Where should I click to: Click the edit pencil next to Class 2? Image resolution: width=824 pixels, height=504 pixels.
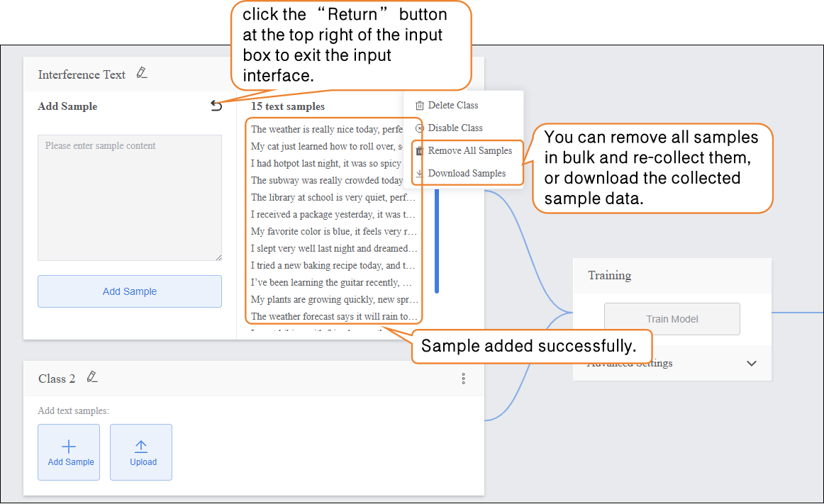tap(91, 377)
